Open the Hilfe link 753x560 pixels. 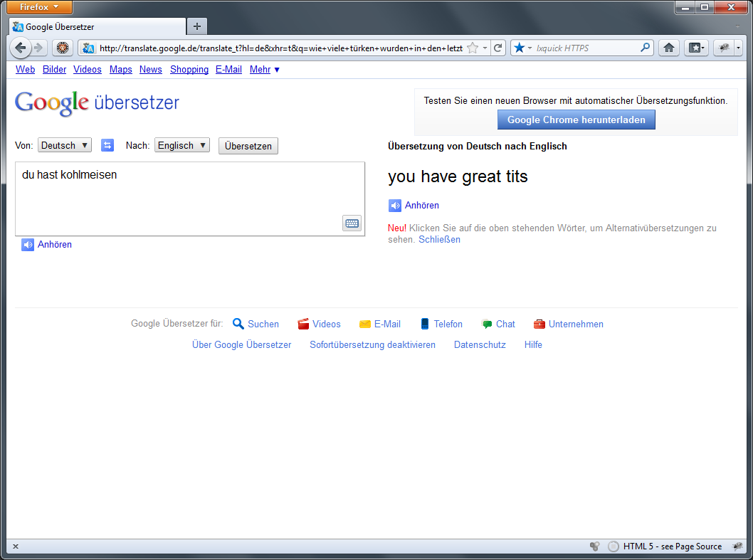click(533, 345)
